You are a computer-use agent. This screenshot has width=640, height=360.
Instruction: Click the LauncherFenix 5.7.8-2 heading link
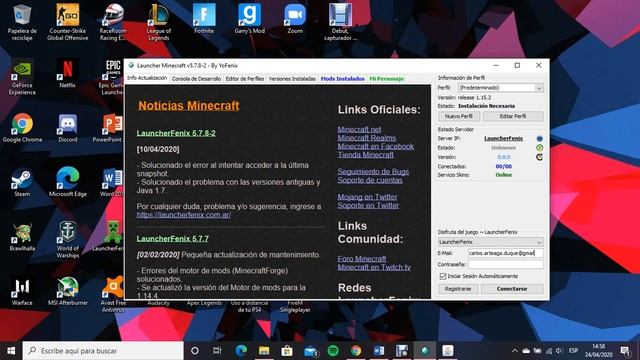tap(176, 133)
